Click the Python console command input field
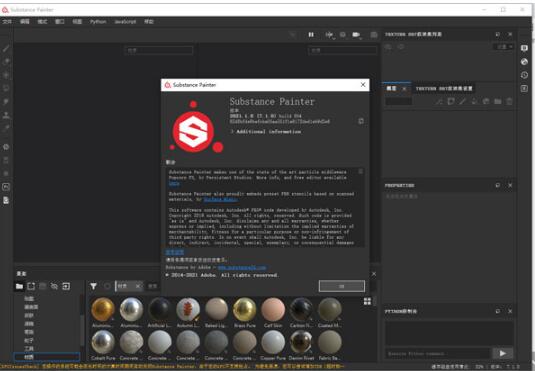 click(438, 354)
